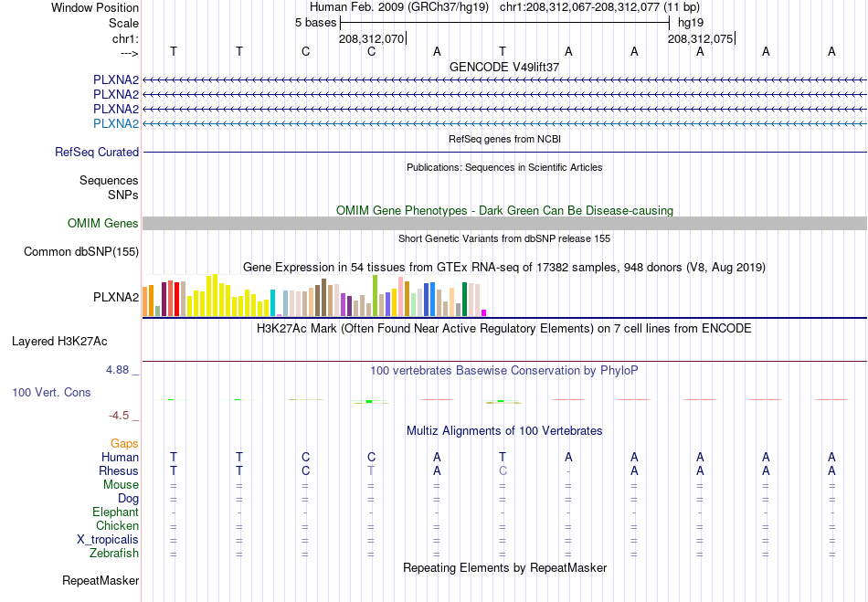Click the Scale 5 bases ruler bar

tap(505, 23)
